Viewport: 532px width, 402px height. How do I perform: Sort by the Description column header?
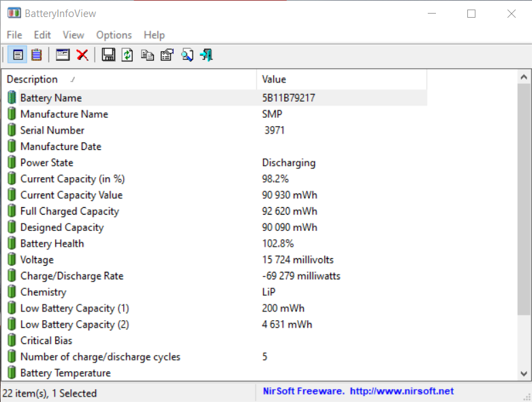[x=129, y=80]
